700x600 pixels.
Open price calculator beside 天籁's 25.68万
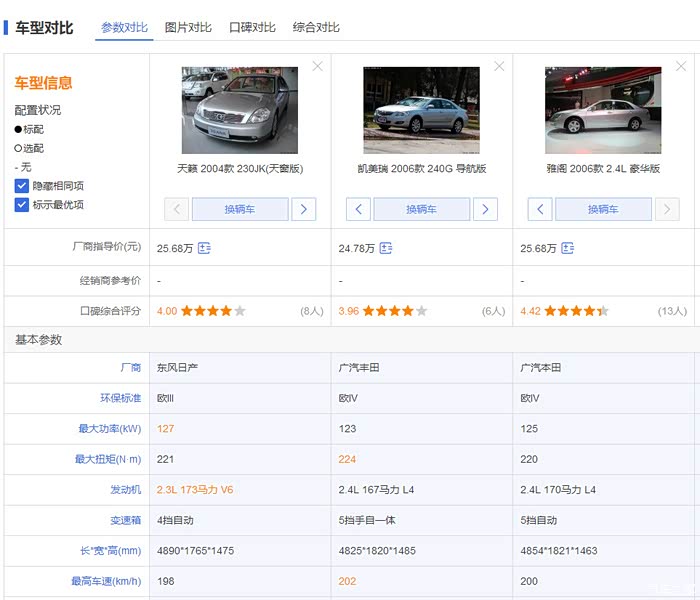[x=204, y=248]
